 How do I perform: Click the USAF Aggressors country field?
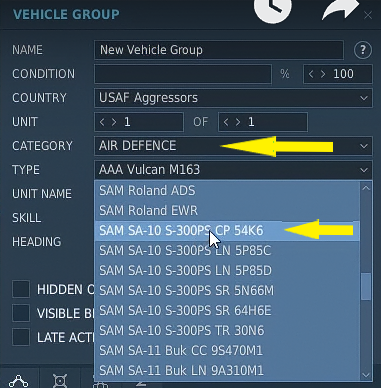coord(233,98)
